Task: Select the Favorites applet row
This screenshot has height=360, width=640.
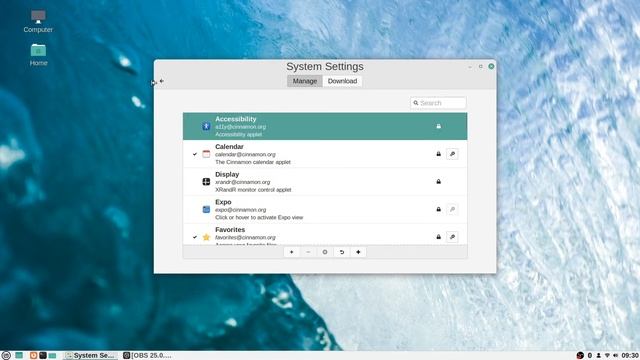Action: pos(325,235)
